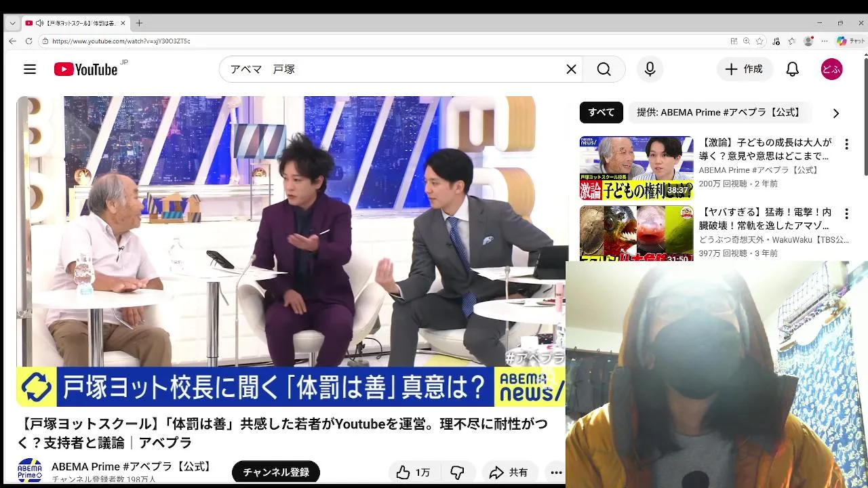The width and height of the screenshot is (868, 488).
Task: Open options for the 【激論】 video
Action: pyautogui.click(x=846, y=144)
